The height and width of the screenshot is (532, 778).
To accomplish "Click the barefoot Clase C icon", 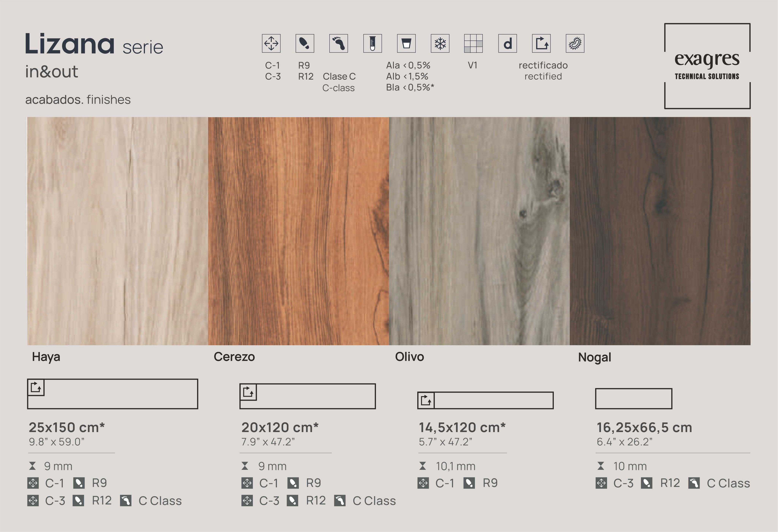I will (338, 43).
